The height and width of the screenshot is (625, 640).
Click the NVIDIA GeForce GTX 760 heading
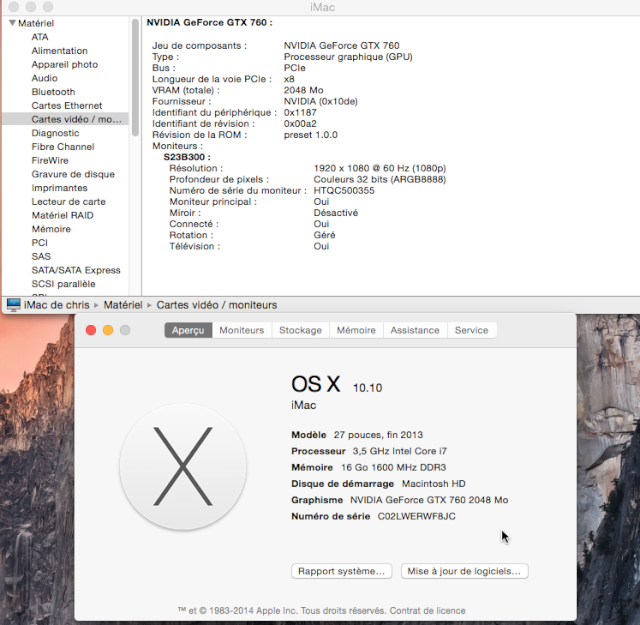pyautogui.click(x=209, y=22)
